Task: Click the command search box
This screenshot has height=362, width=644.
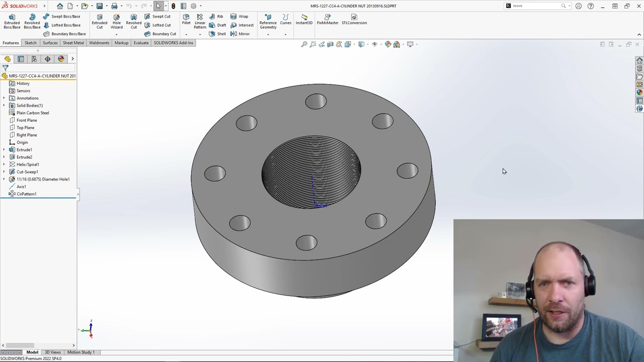Action: pos(536,6)
